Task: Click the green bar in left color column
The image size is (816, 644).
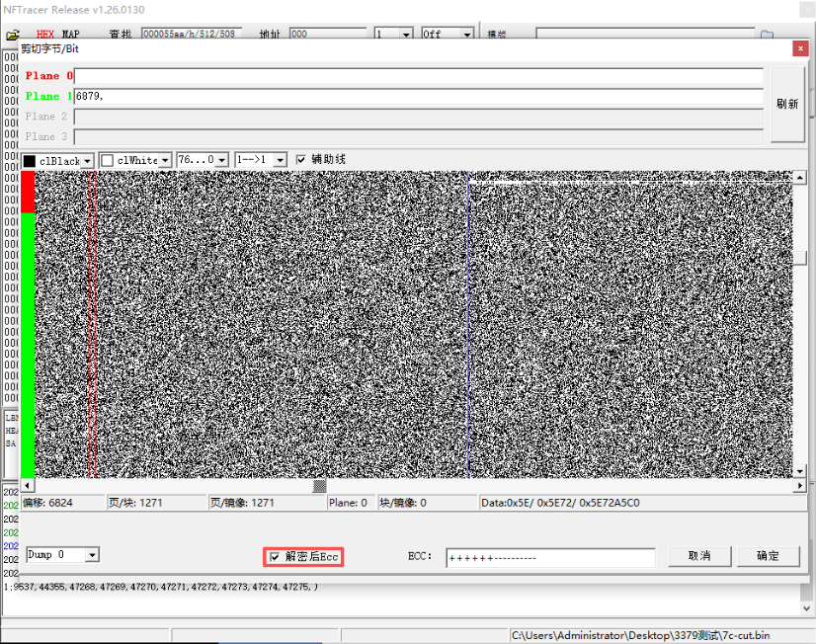Action: [x=28, y=346]
